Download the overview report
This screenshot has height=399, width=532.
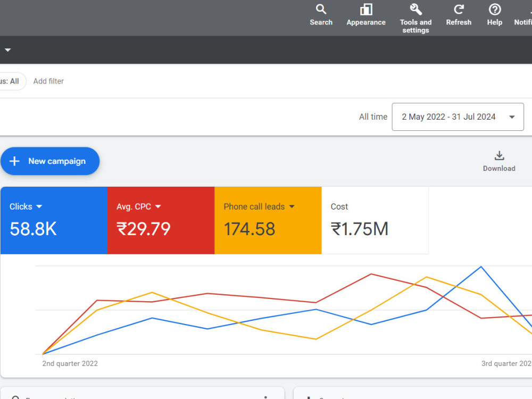pyautogui.click(x=499, y=162)
